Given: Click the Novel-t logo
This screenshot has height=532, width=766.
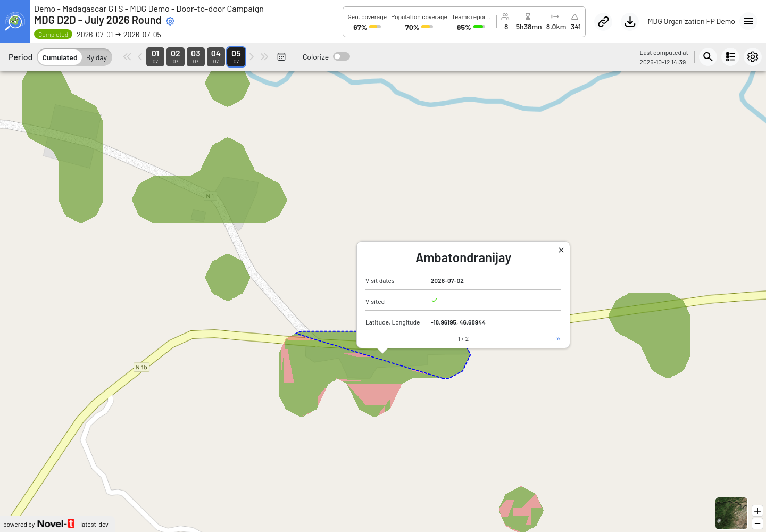Looking at the screenshot, I should point(56,524).
